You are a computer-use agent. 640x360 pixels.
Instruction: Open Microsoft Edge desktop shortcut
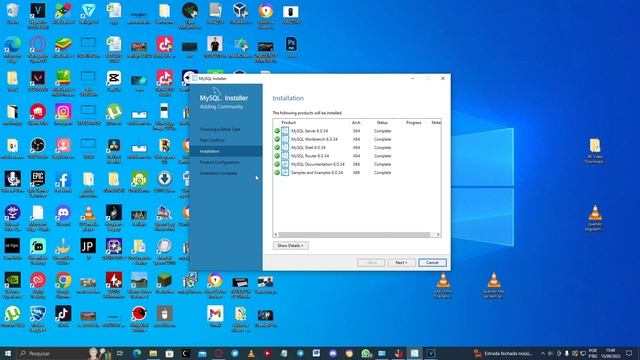pos(13,49)
